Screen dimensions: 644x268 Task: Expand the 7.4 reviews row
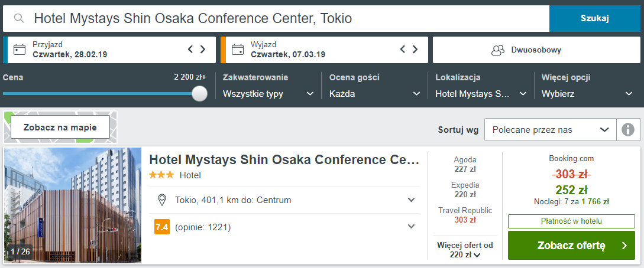pos(284,227)
